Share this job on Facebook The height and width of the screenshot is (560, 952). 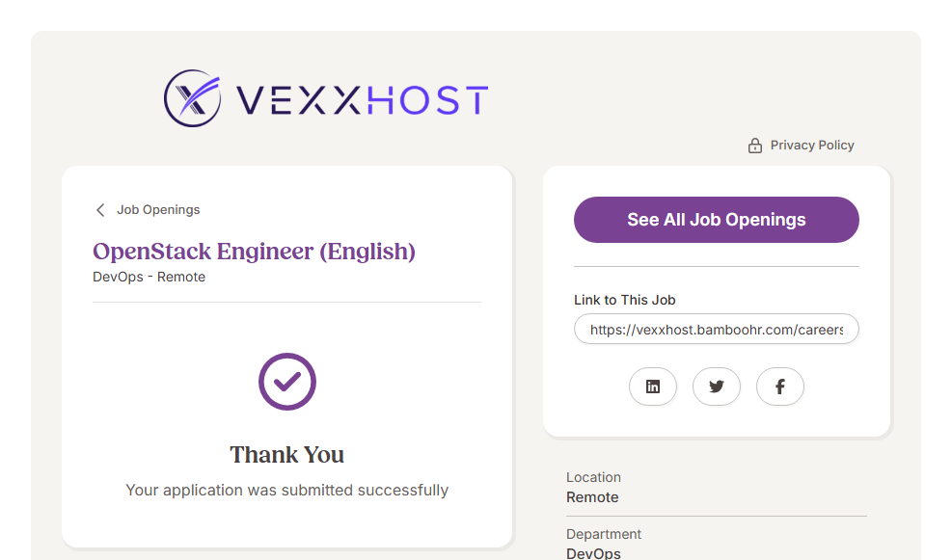[780, 387]
